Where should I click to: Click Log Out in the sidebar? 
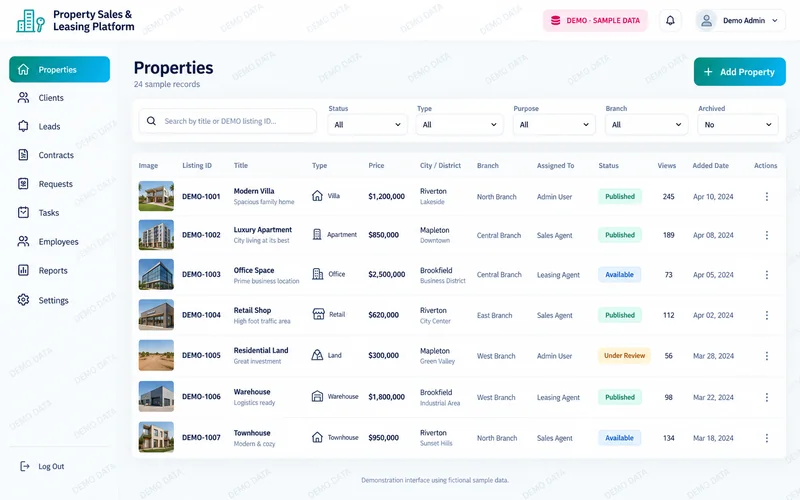coord(42,466)
